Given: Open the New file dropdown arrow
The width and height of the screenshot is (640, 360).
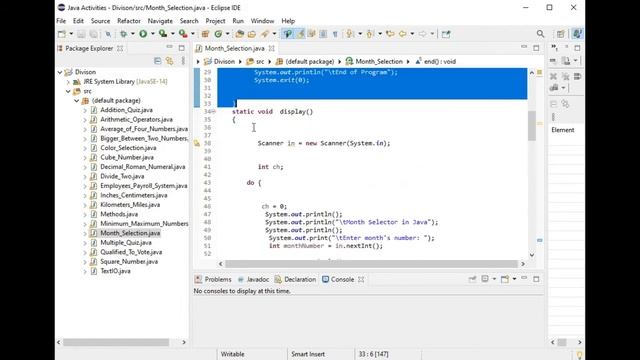Looking at the screenshot, I should (x=71, y=34).
